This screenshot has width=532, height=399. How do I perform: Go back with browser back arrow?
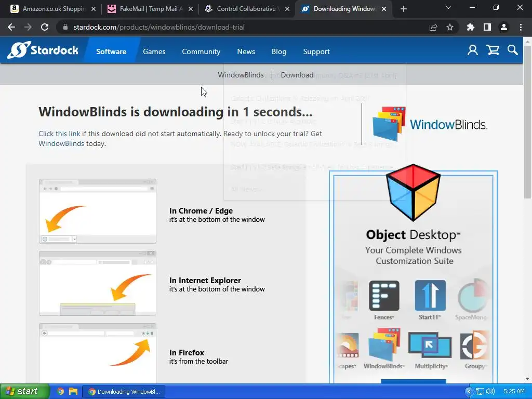point(11,27)
